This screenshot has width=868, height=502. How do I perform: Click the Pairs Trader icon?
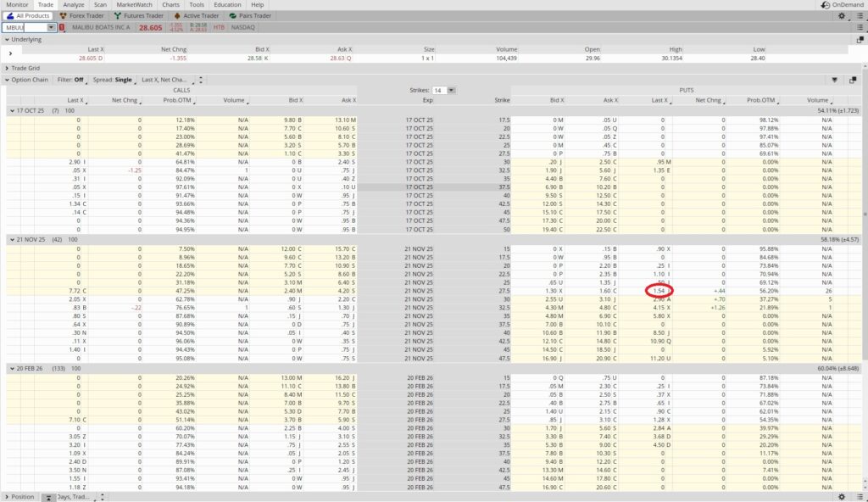point(233,15)
